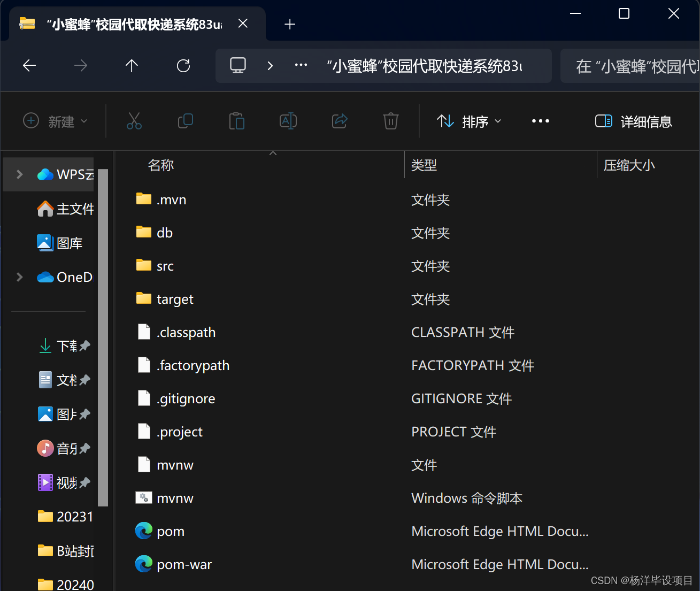Paste from clipboard using paste icon
The width and height of the screenshot is (700, 591).
point(237,121)
